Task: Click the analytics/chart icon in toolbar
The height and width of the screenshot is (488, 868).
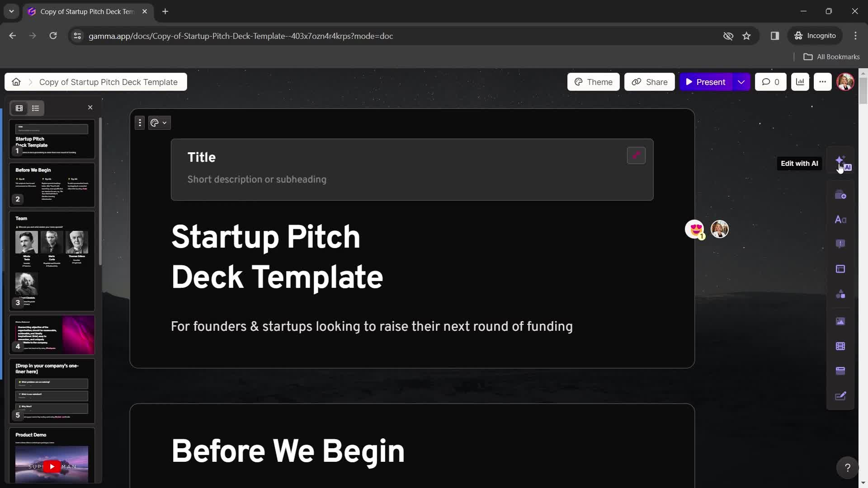Action: point(799,82)
